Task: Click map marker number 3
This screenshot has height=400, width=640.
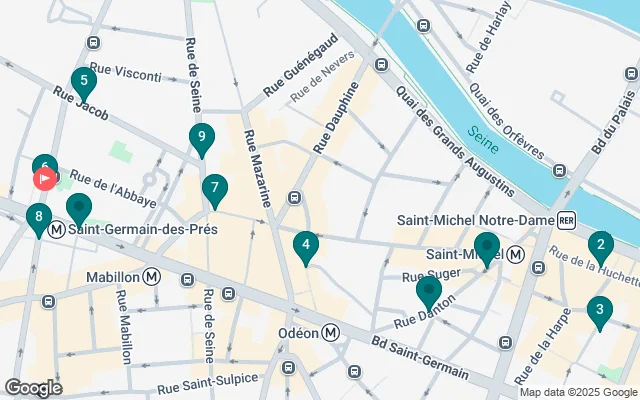Action: 600,311
